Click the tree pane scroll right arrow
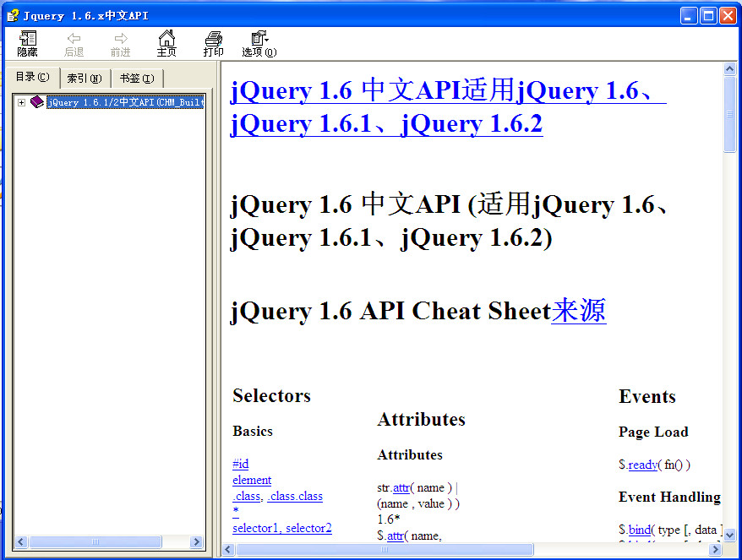The height and width of the screenshot is (560, 742). click(196, 541)
